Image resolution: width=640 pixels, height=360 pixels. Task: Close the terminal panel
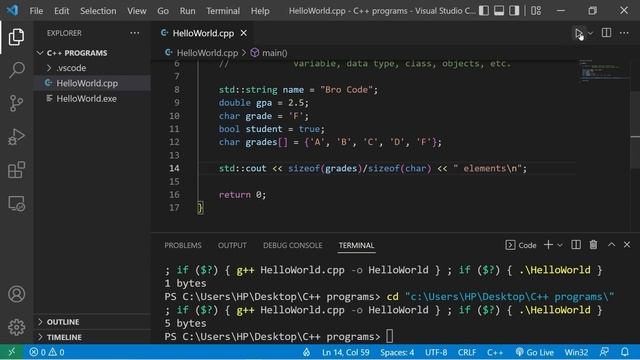(x=627, y=245)
